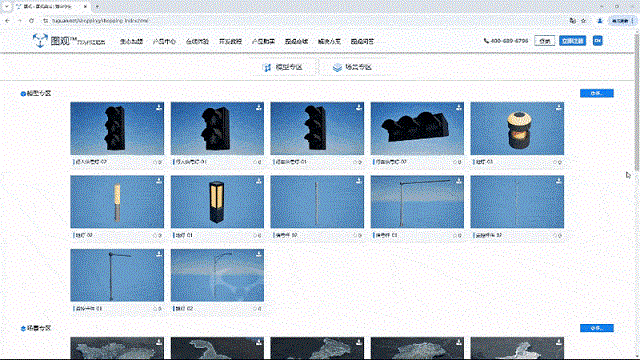Favorite the slim glowing pillar lamp with its star

[x=155, y=236]
